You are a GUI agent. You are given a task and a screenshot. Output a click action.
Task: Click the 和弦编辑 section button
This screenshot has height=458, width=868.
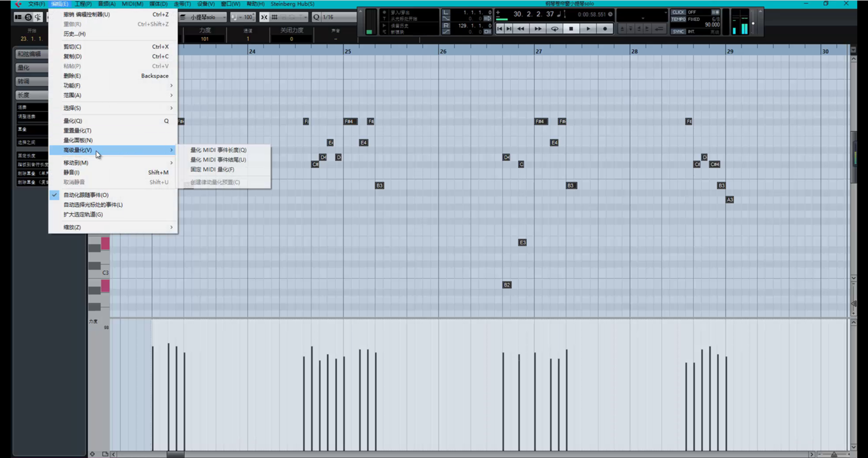(32, 54)
